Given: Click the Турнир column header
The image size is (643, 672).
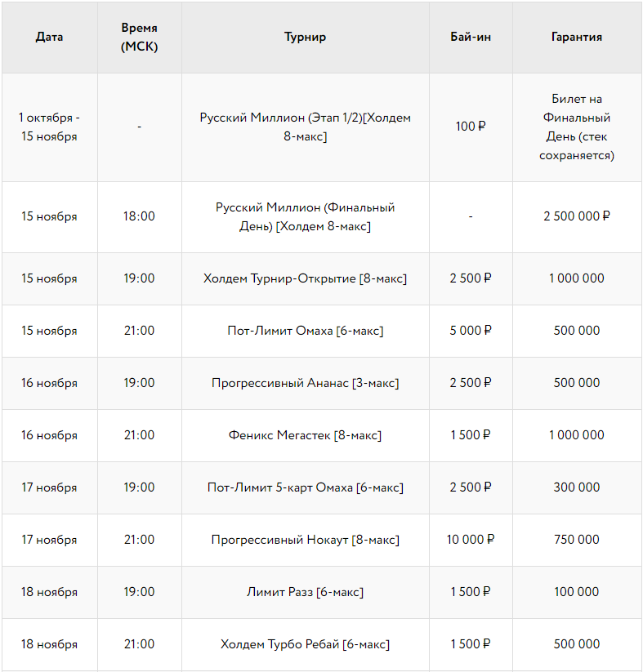Looking at the screenshot, I should click(x=305, y=37).
